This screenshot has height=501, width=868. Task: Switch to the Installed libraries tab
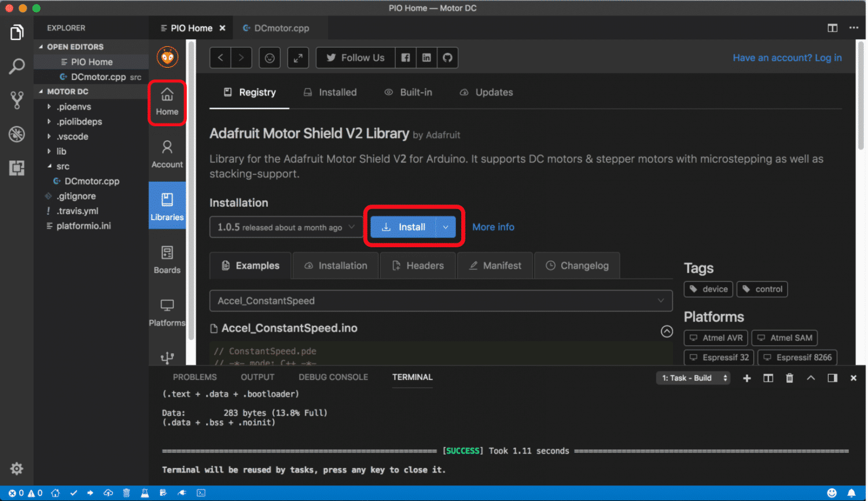pos(330,92)
